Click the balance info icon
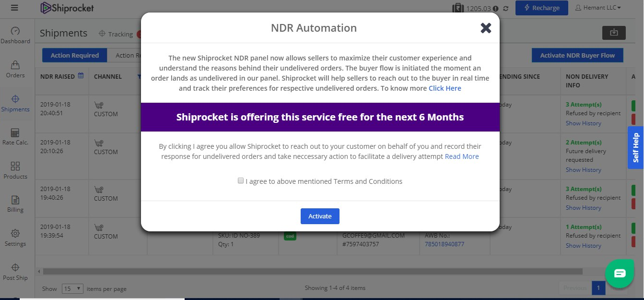This screenshot has height=300, width=644. coord(495,8)
